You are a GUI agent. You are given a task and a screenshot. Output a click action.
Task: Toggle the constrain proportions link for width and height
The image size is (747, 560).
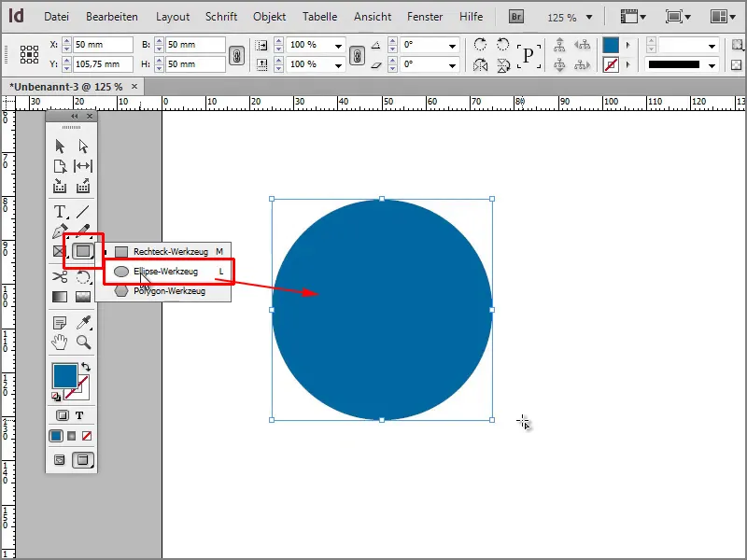coord(236,53)
